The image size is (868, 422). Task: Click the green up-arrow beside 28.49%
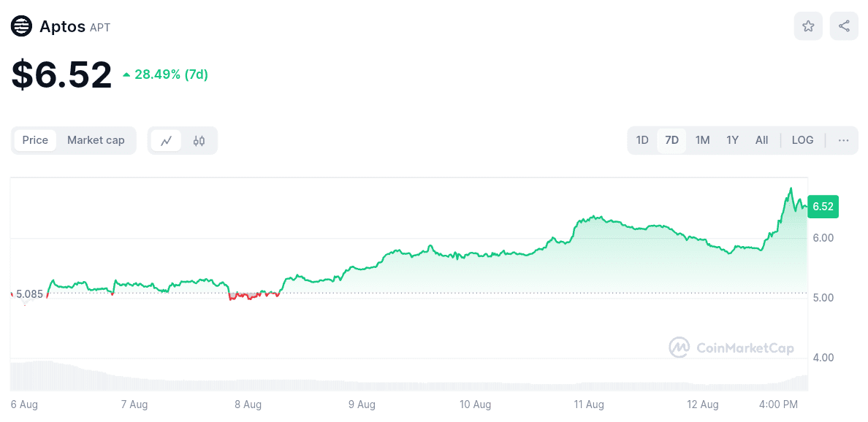point(126,74)
